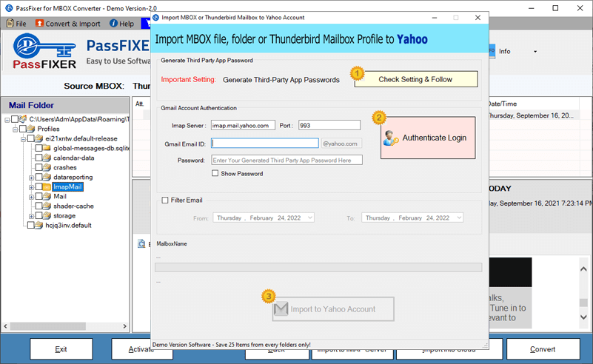Screen dimensions: 593x364
Task: Click the Authenticate Login button
Action: click(428, 138)
